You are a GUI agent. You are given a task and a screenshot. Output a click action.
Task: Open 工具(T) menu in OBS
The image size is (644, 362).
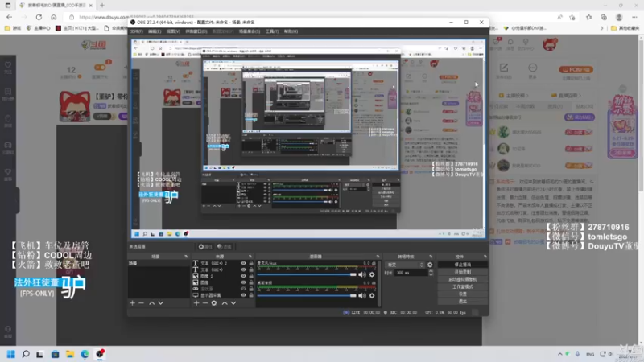coord(272,31)
